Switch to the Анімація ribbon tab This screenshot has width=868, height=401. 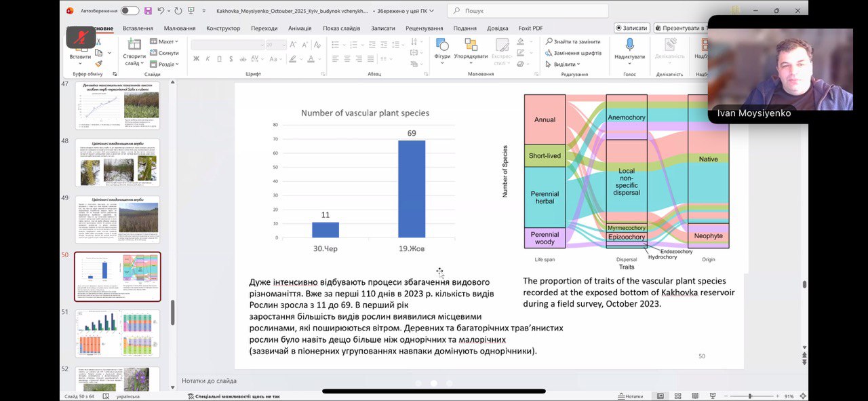click(x=299, y=28)
